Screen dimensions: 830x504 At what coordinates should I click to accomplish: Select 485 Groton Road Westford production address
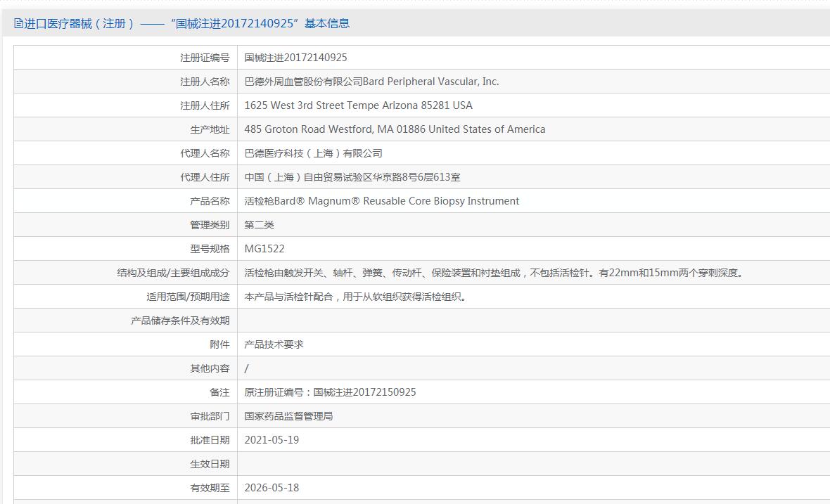(x=395, y=129)
